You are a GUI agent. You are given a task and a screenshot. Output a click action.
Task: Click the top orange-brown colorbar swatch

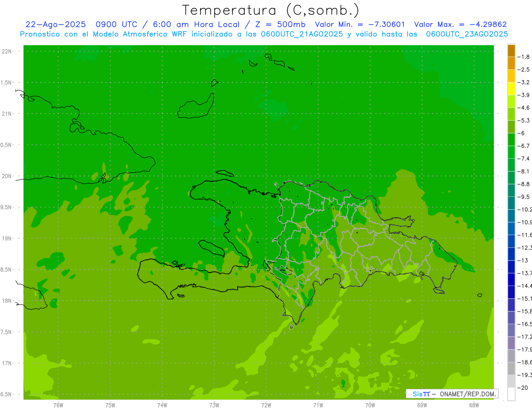pyautogui.click(x=511, y=51)
